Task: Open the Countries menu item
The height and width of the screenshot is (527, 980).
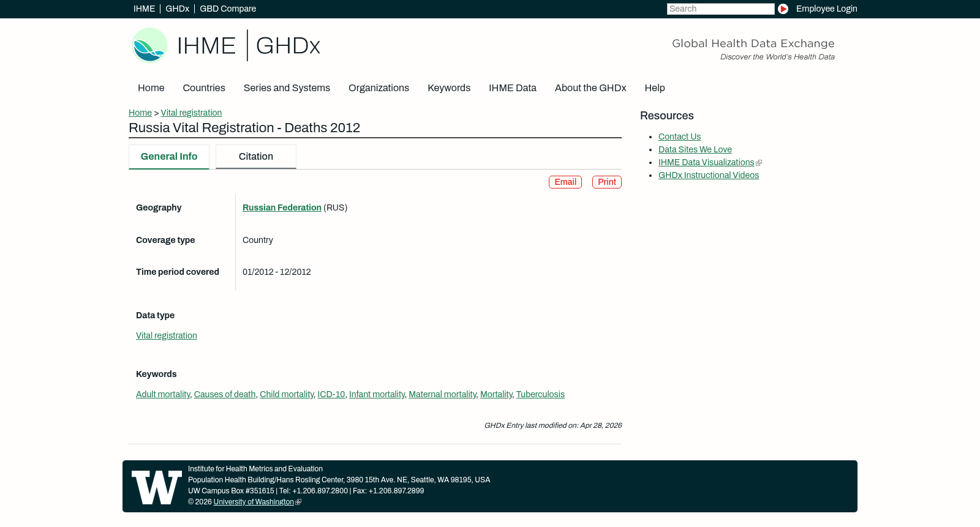Action: 204,88
